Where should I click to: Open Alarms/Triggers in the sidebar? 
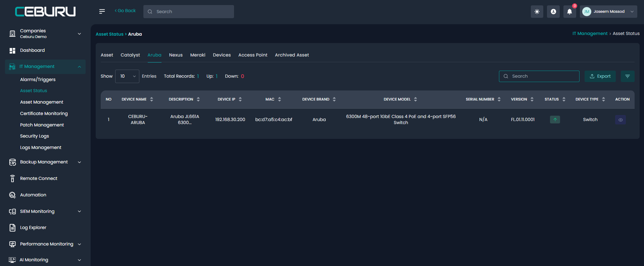coord(38,80)
